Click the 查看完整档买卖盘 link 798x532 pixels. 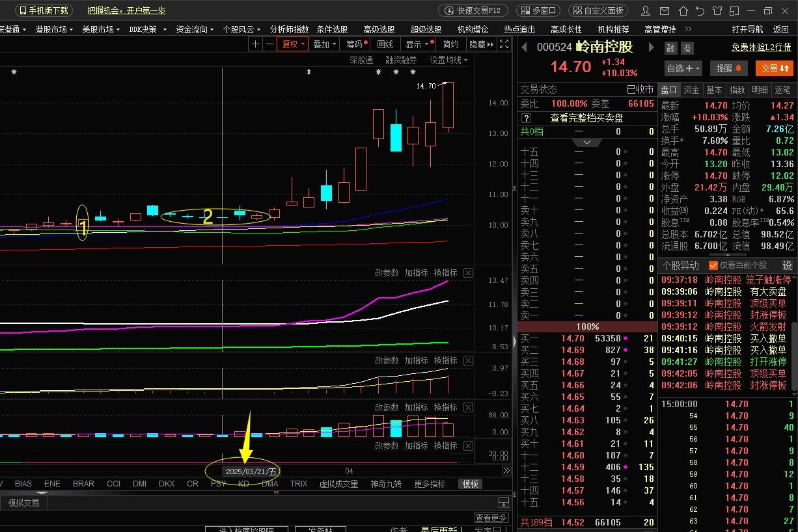[x=586, y=118]
